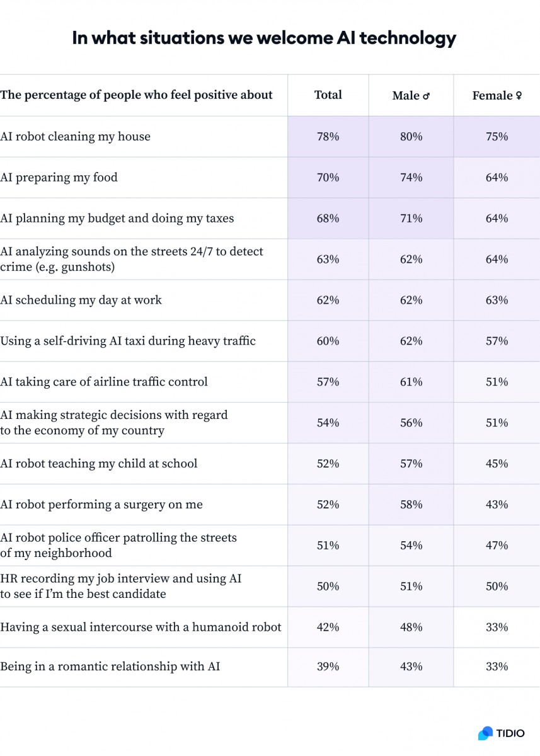This screenshot has height=756, width=540.
Task: Click the self-driving AI taxi row label
Action: [x=128, y=341]
